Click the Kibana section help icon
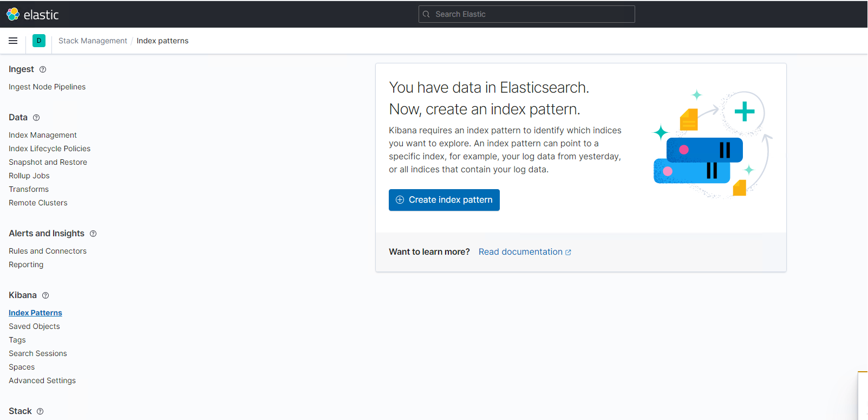This screenshot has width=868, height=420. tap(45, 295)
